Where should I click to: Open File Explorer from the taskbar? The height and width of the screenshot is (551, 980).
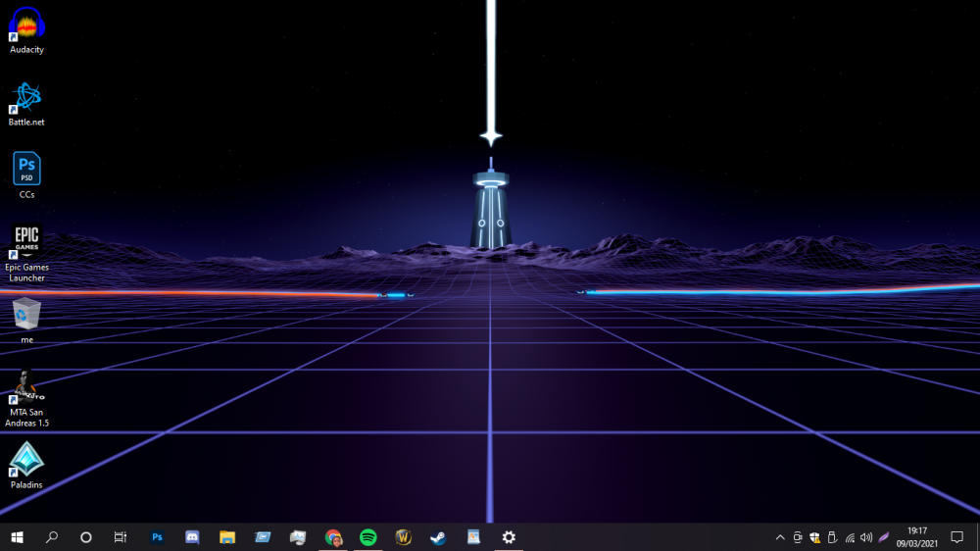click(x=227, y=537)
